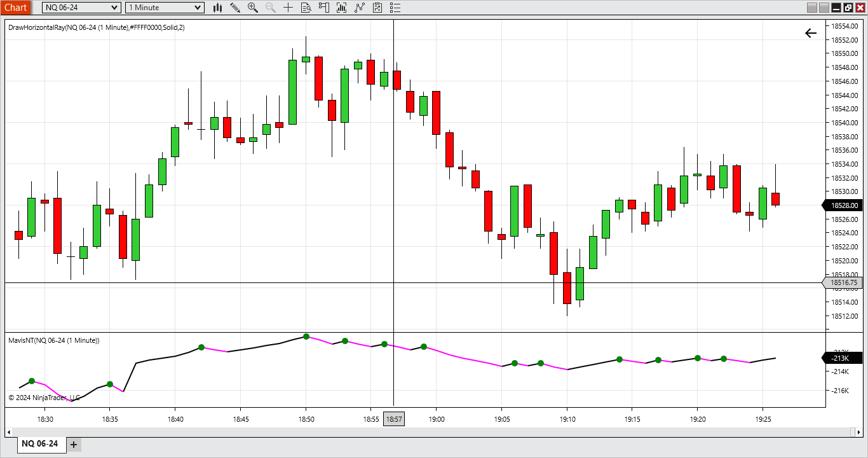Click the 18516.75 horizontal line price marker

(x=844, y=282)
